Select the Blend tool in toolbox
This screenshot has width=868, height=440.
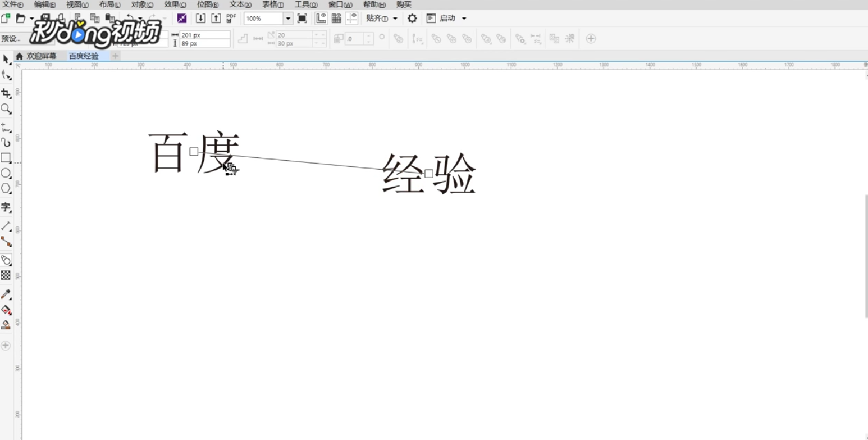6,260
